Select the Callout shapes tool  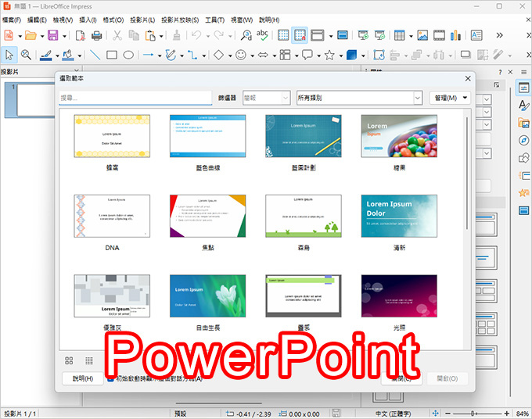[307, 55]
